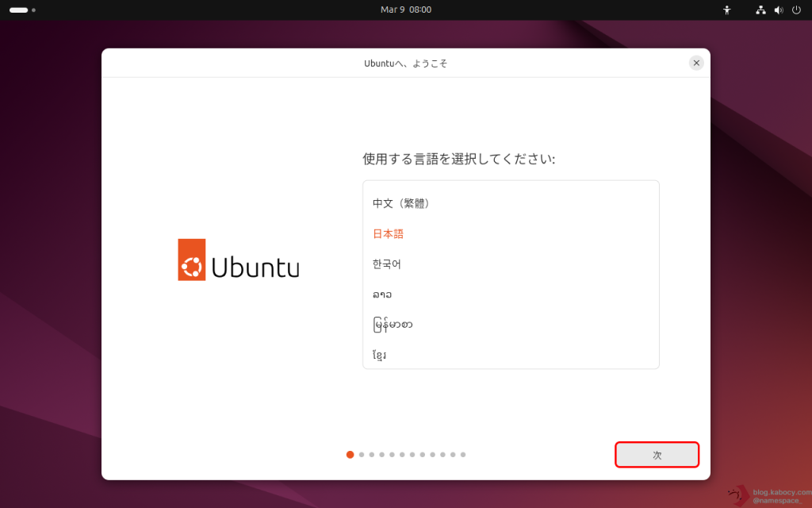The height and width of the screenshot is (508, 812).
Task: Click the second step indicator dot
Action: tap(362, 455)
